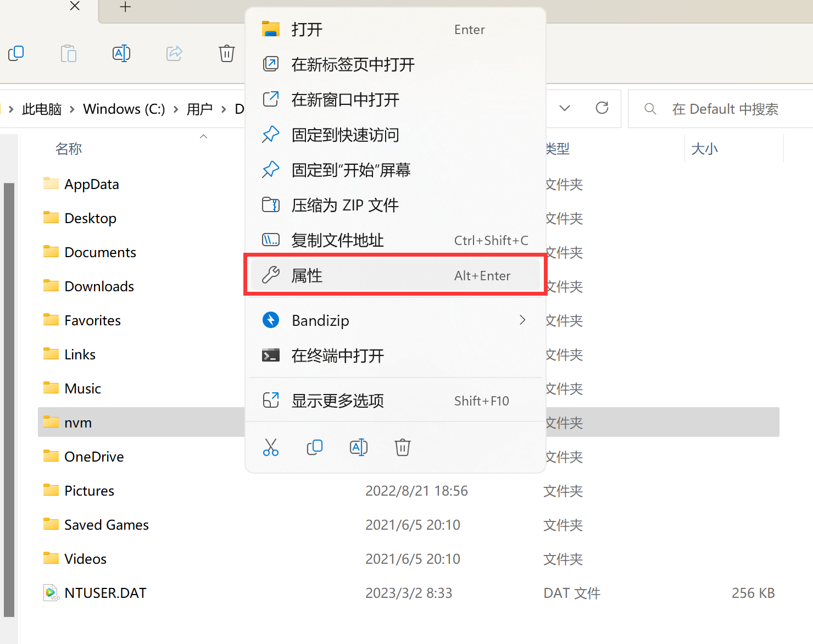Open the Downloads folder in the sidebar

[x=99, y=286]
